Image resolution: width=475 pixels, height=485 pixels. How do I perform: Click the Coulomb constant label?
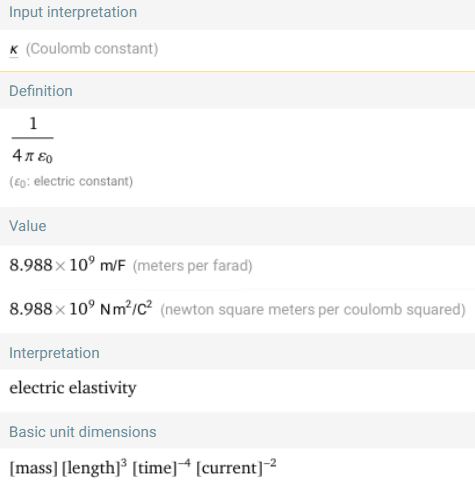pyautogui.click(x=92, y=49)
